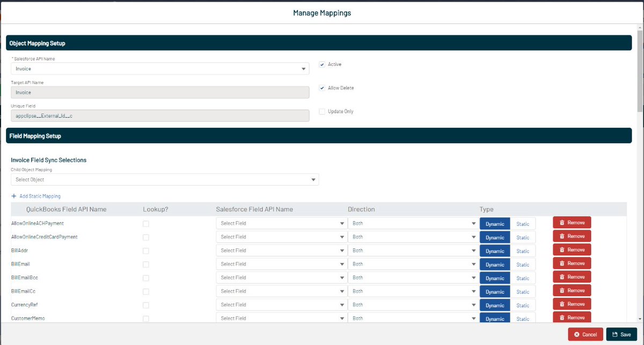The height and width of the screenshot is (345, 644).
Task: Open Direction dropdown for CurrencyRef
Action: point(413,305)
